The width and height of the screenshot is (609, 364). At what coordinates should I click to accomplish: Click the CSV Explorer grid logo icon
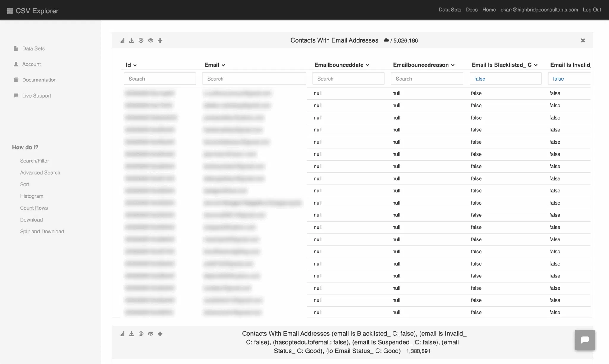(x=10, y=11)
